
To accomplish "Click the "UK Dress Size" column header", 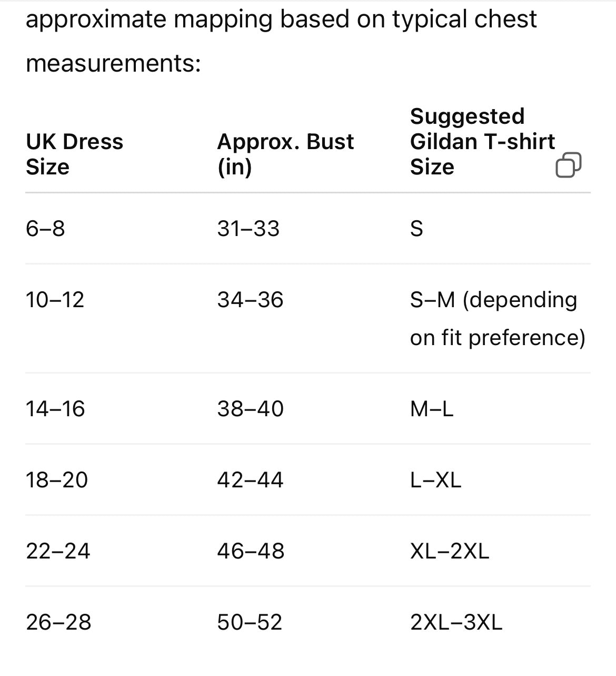I will coord(74,154).
